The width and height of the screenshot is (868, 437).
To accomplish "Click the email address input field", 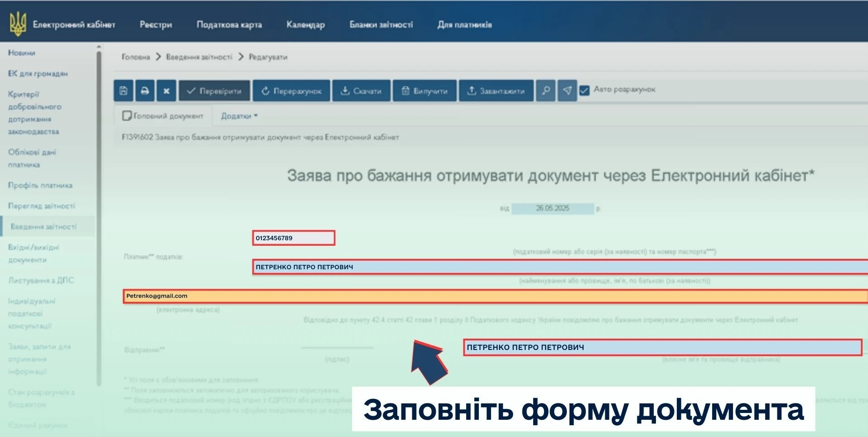I will pyautogui.click(x=494, y=296).
